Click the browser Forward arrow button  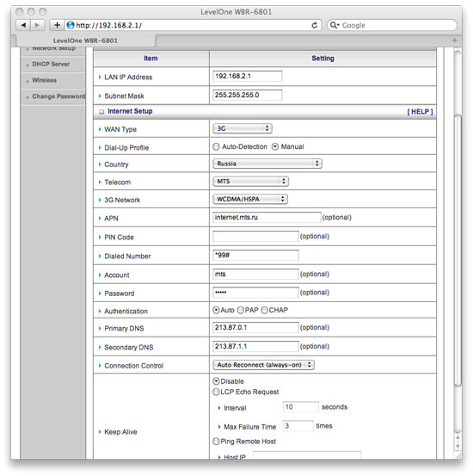37,25
